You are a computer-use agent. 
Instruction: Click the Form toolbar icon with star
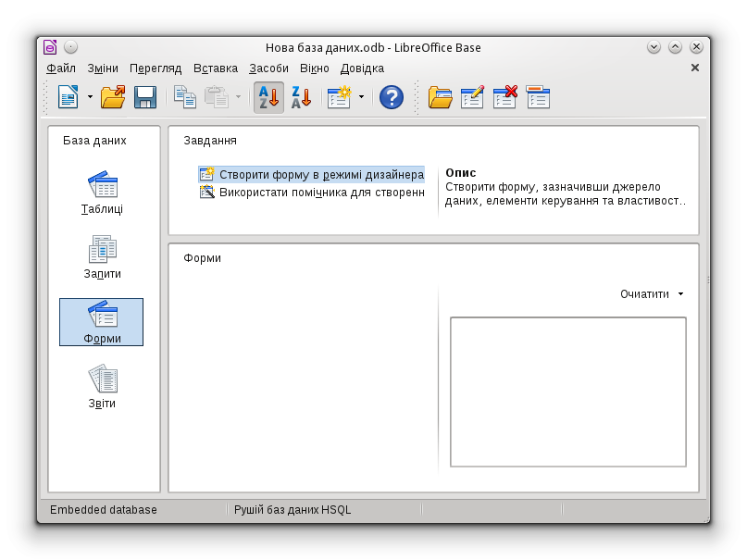pyautogui.click(x=340, y=97)
